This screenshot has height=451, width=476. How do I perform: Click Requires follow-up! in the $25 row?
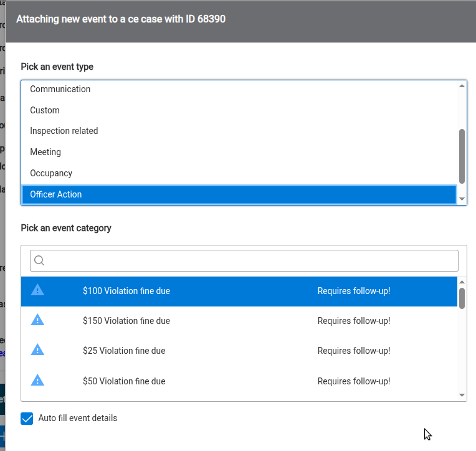point(354,351)
